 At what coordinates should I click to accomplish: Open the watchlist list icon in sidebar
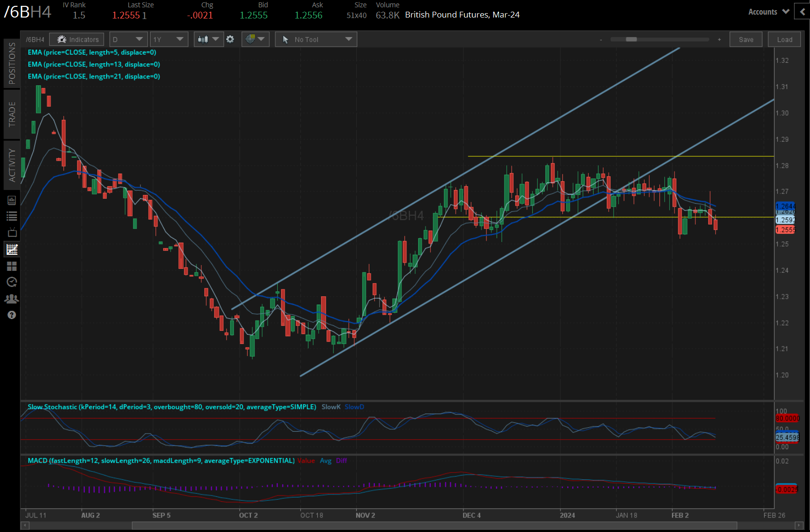coord(12,216)
